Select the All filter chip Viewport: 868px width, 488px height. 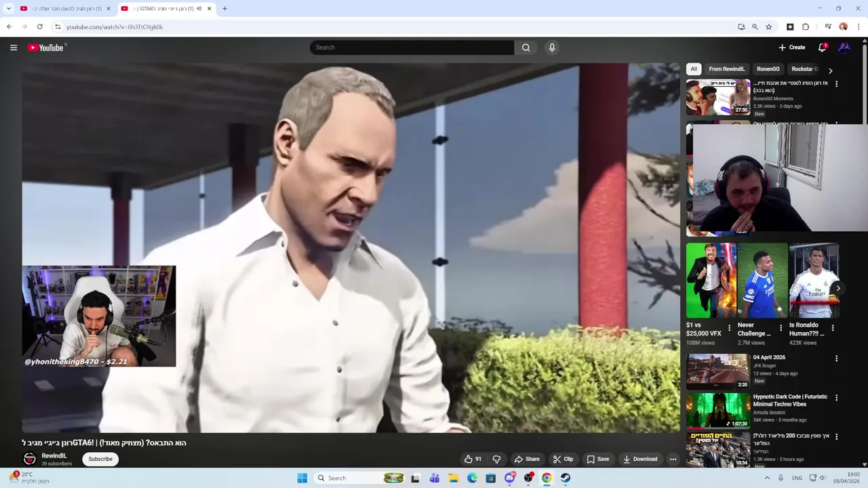pos(693,69)
